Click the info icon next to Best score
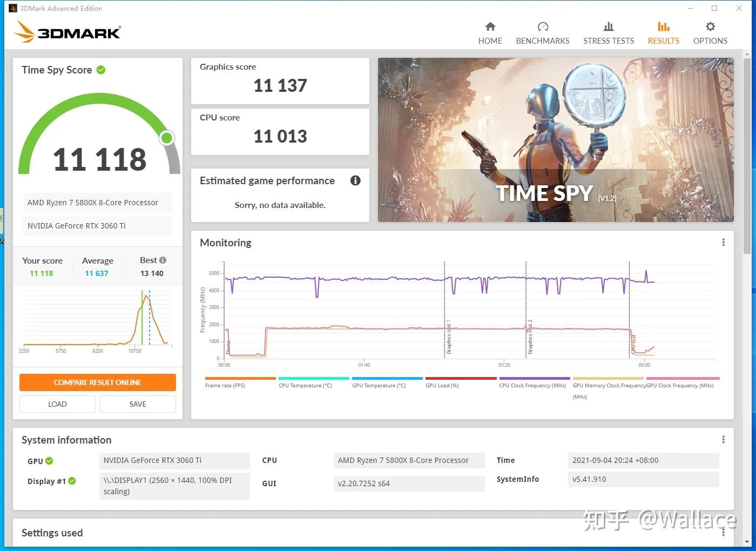Screen dimensions: 756x551 tap(164, 260)
